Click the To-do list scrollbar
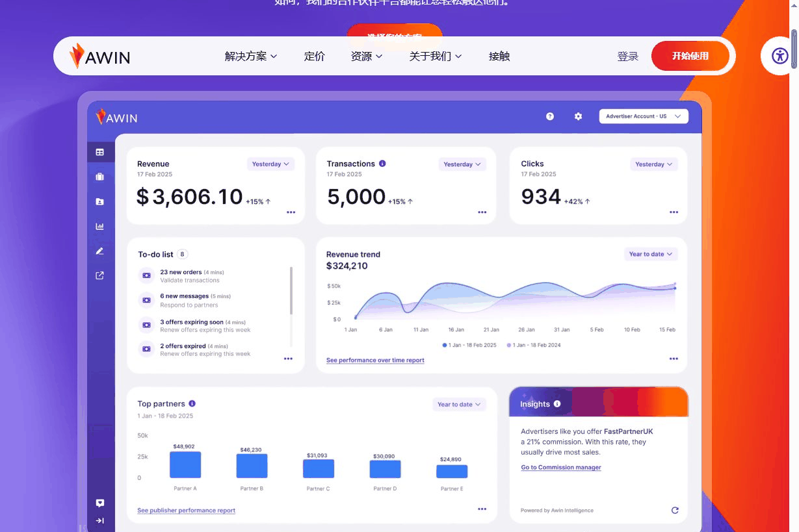Image resolution: width=799 pixels, height=532 pixels. [x=291, y=290]
